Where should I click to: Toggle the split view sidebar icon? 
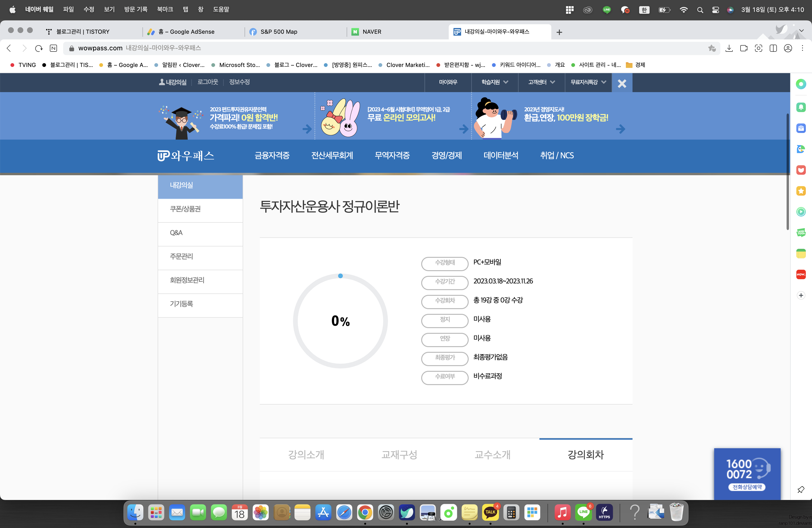773,48
